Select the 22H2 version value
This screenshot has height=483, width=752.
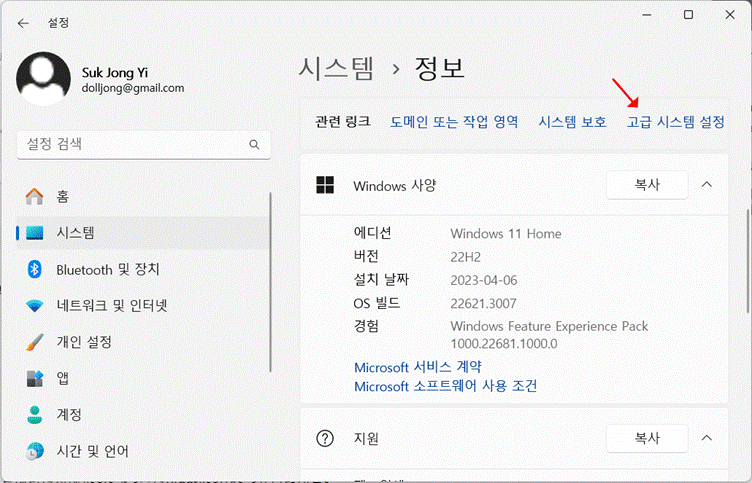tap(465, 257)
